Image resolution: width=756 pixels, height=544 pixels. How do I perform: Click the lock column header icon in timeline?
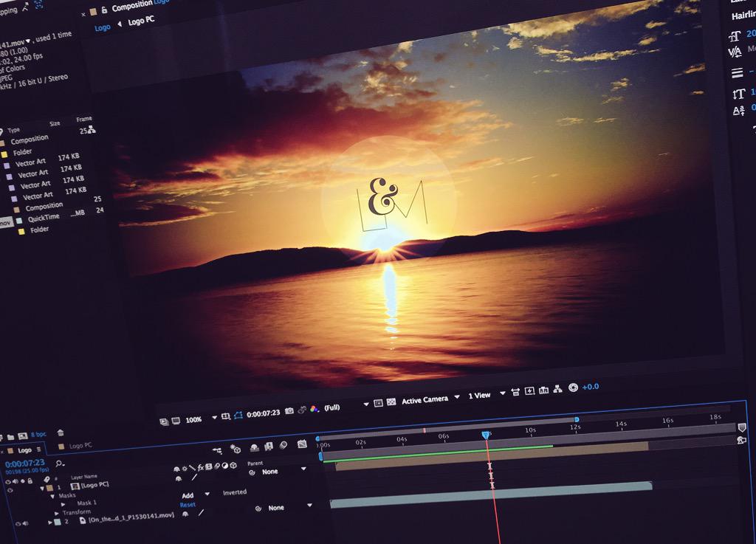click(x=30, y=481)
